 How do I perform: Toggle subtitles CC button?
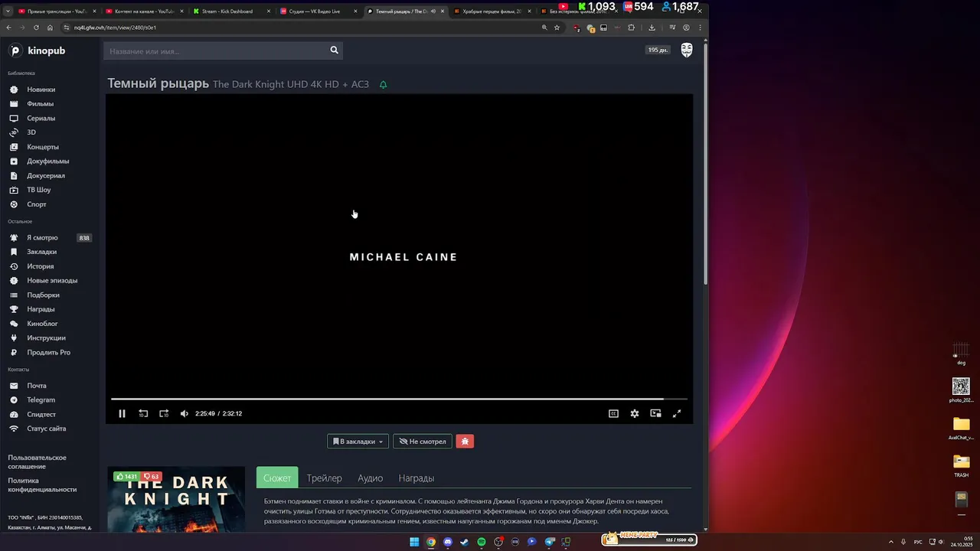613,413
